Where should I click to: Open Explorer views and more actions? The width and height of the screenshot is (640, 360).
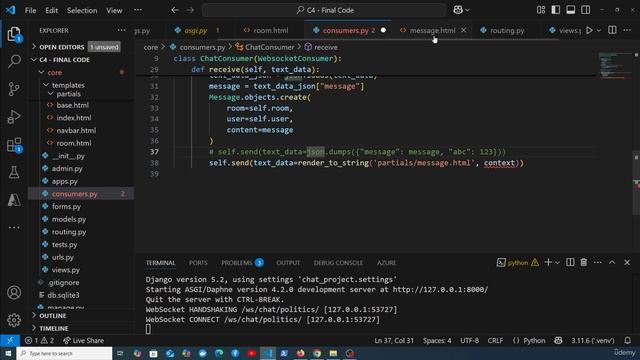[x=122, y=30]
